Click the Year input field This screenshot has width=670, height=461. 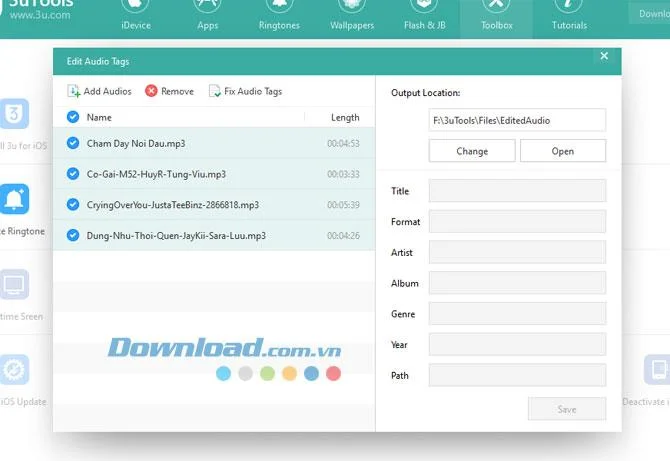(517, 344)
